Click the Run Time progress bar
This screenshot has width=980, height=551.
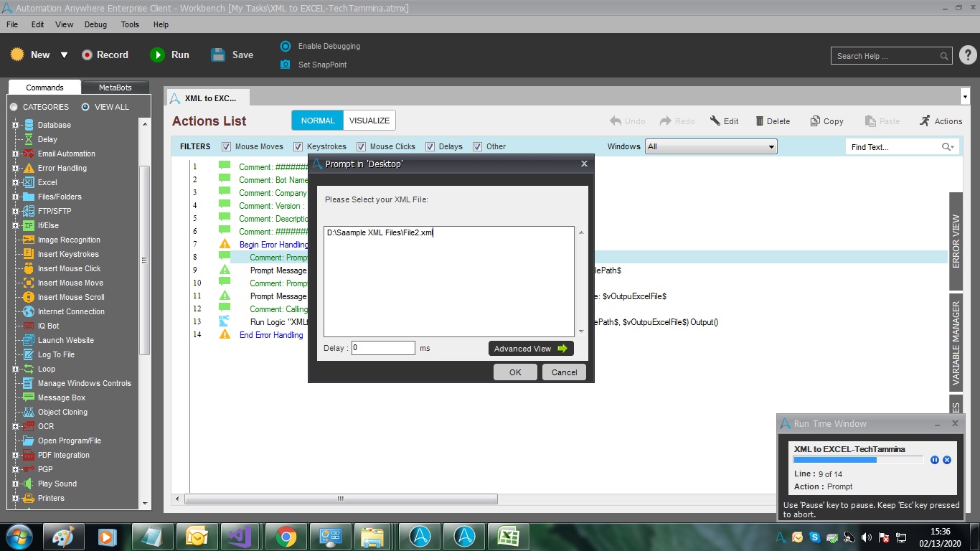click(x=858, y=460)
